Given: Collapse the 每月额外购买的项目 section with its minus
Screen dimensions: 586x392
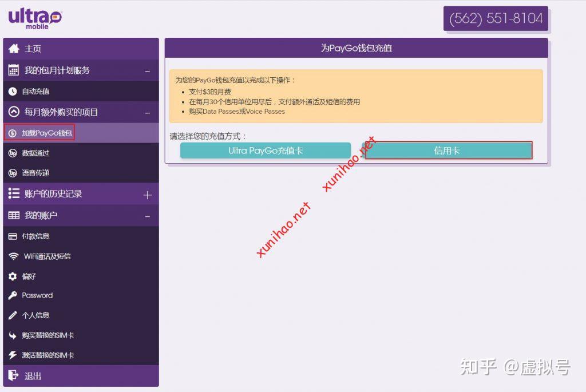Looking at the screenshot, I should (148, 113).
